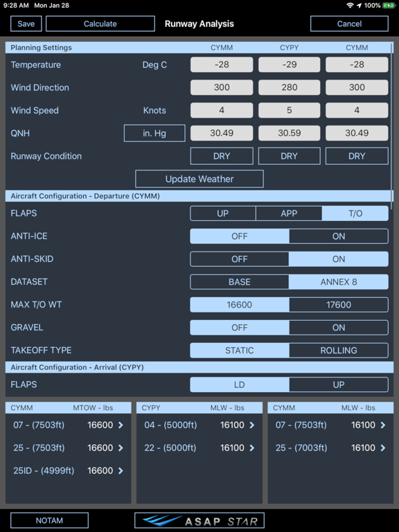Open CYPY runway 04 landing details chevron
This screenshot has width=399, height=532.
tap(251, 425)
